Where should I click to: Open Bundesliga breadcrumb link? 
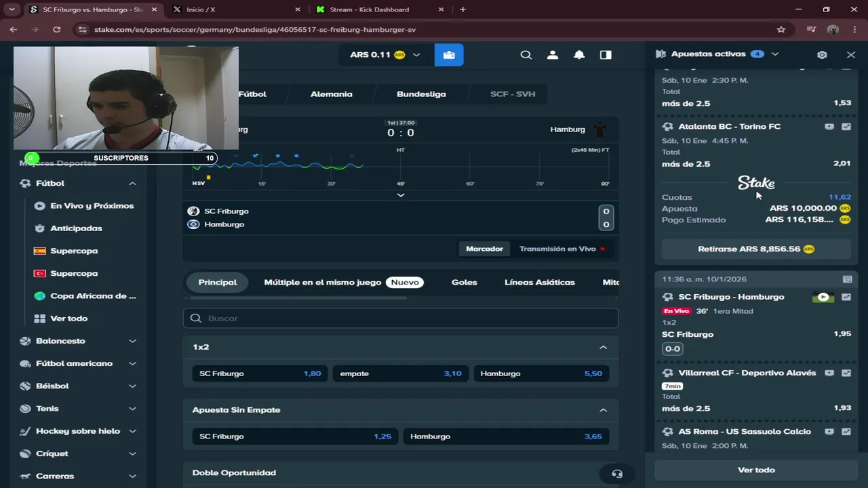click(x=421, y=94)
